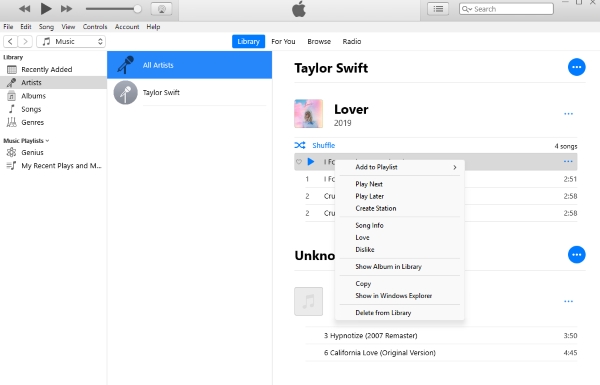600x385 pixels.
Task: Select Recently Added in the sidebar
Action: [53, 69]
